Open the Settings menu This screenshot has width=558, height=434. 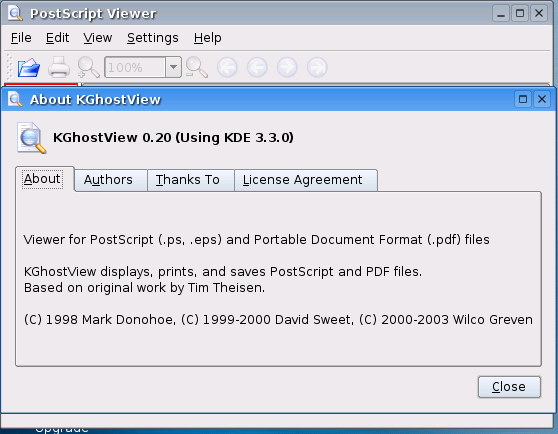(153, 38)
